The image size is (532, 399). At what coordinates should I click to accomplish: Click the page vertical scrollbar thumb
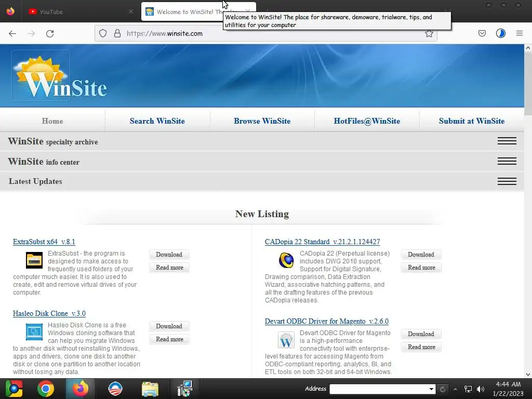(528, 84)
